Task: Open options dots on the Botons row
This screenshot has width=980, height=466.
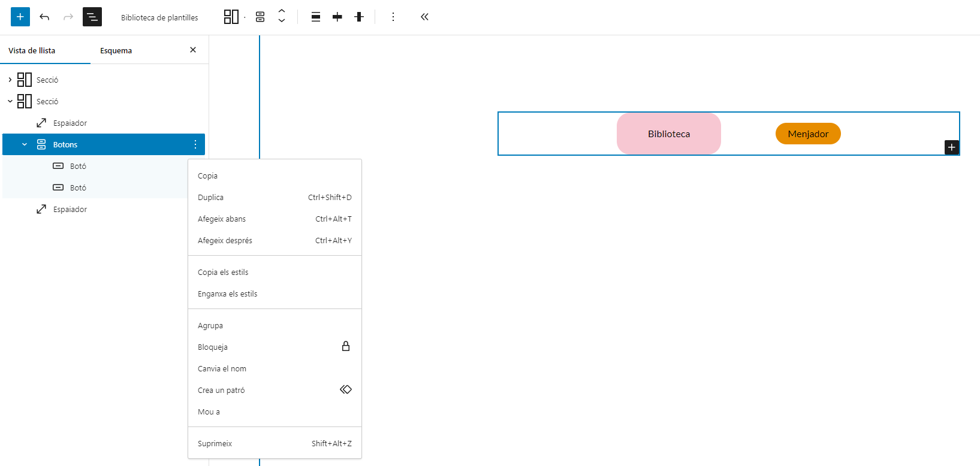Action: pos(195,144)
